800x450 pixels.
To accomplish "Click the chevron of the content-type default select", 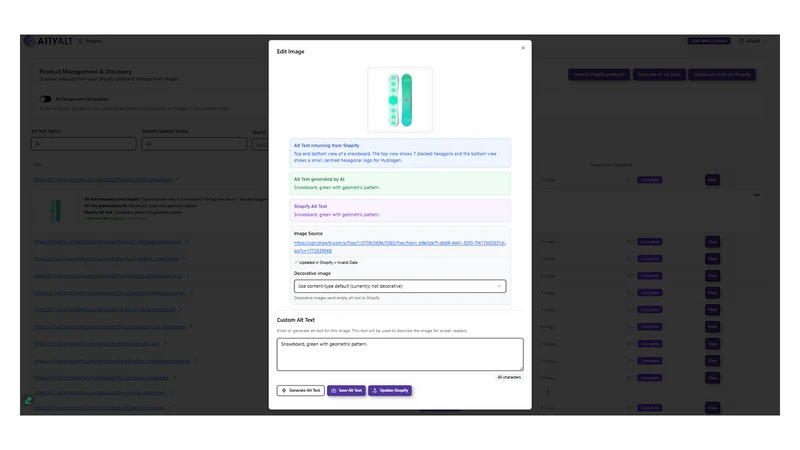I will click(x=499, y=286).
